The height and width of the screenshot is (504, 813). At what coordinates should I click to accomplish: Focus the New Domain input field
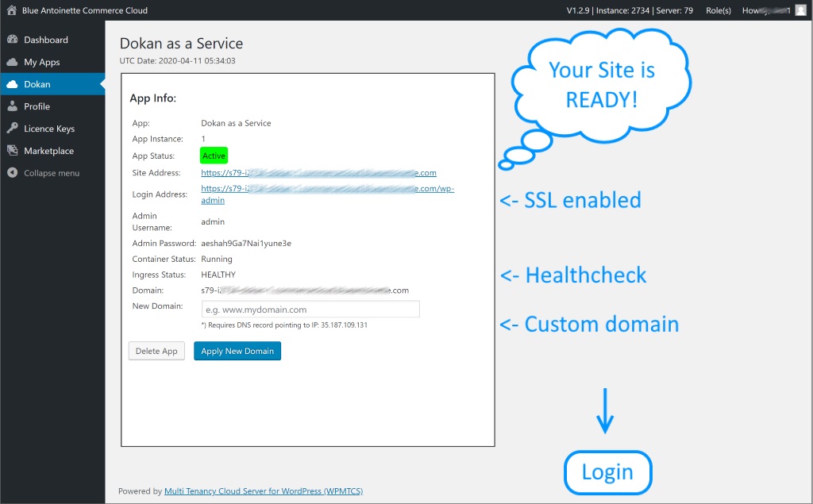(310, 309)
